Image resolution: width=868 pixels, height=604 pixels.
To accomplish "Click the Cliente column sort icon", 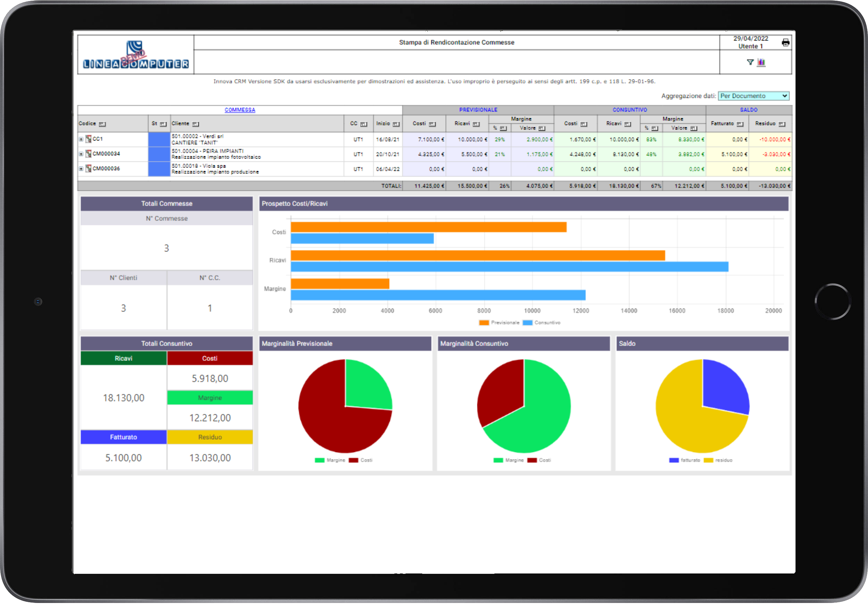I will [x=195, y=124].
